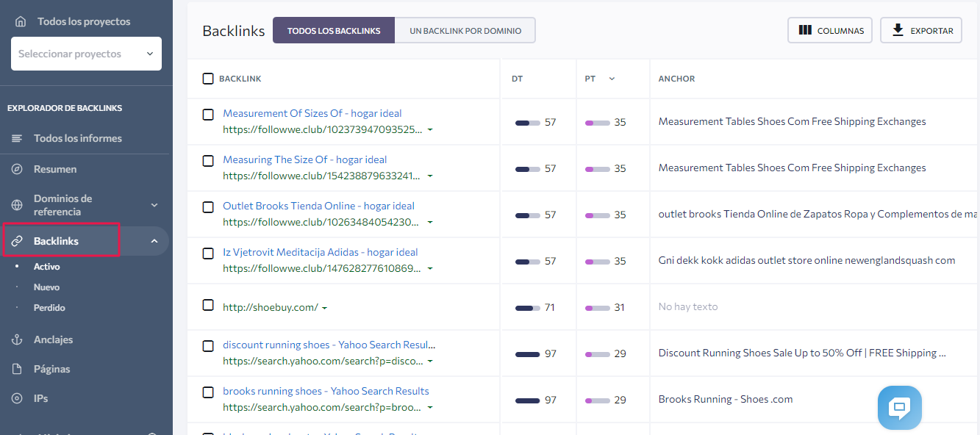Open URL caret under 'Measuring The Size Of'
This screenshot has width=980, height=435.
pos(430,176)
